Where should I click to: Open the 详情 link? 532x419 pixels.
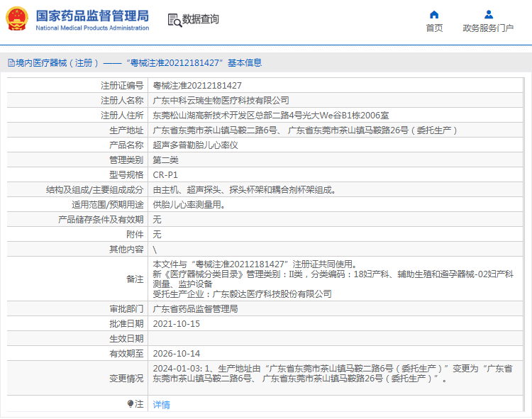tap(161, 404)
